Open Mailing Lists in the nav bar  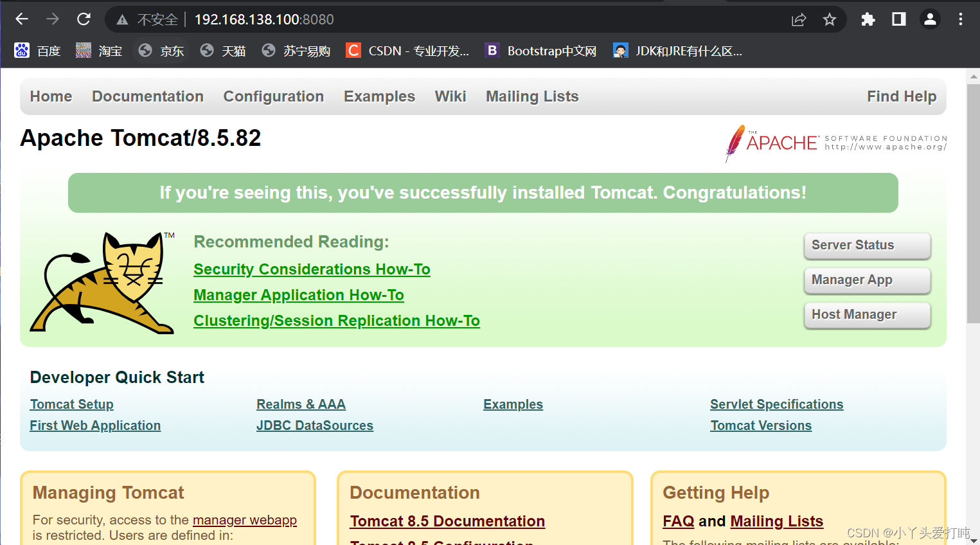[532, 96]
